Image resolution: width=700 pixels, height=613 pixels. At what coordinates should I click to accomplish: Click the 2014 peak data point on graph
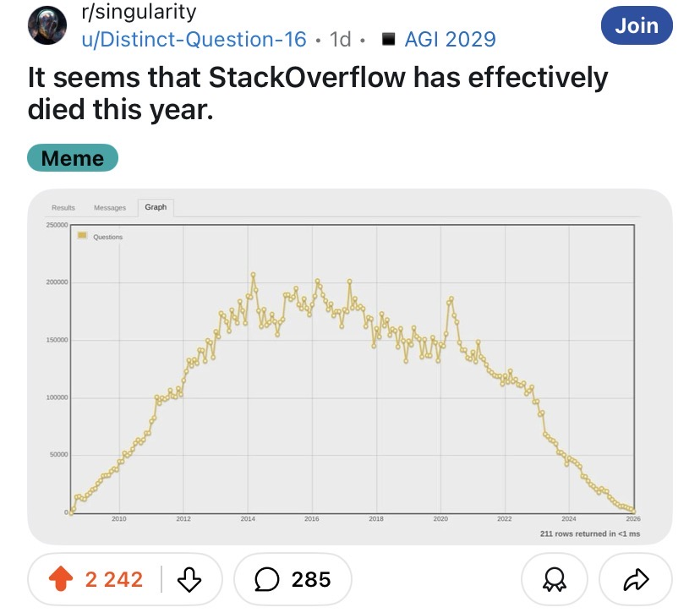[253, 275]
